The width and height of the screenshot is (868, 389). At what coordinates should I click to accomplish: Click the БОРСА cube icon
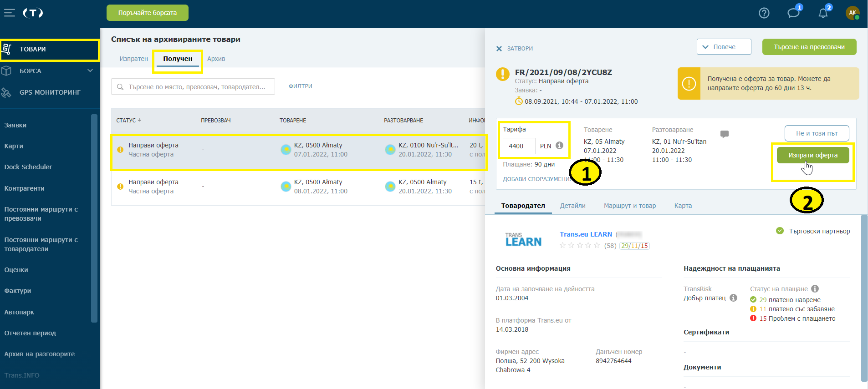click(6, 71)
